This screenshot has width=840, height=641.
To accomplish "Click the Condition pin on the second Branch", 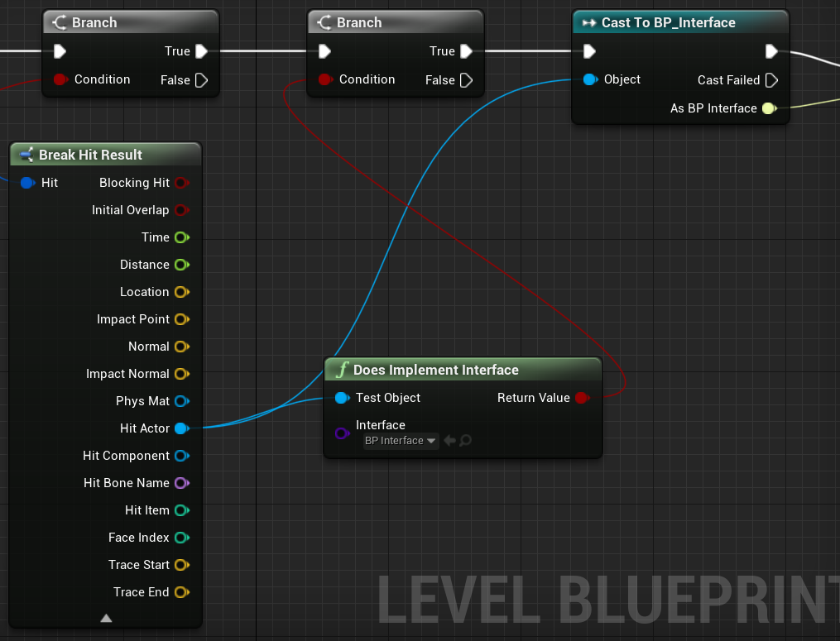I will click(324, 79).
